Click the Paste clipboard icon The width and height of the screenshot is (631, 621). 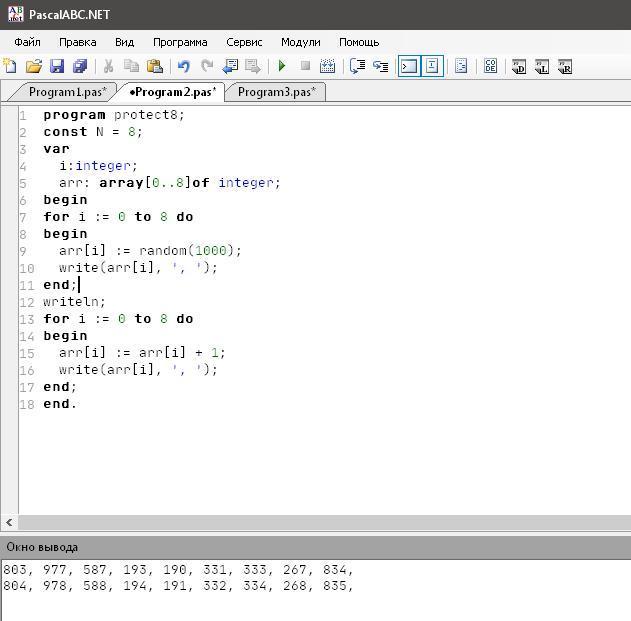point(155,67)
